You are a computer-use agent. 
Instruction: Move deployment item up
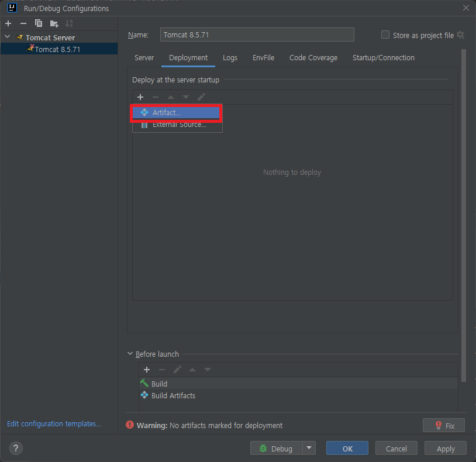pos(171,97)
